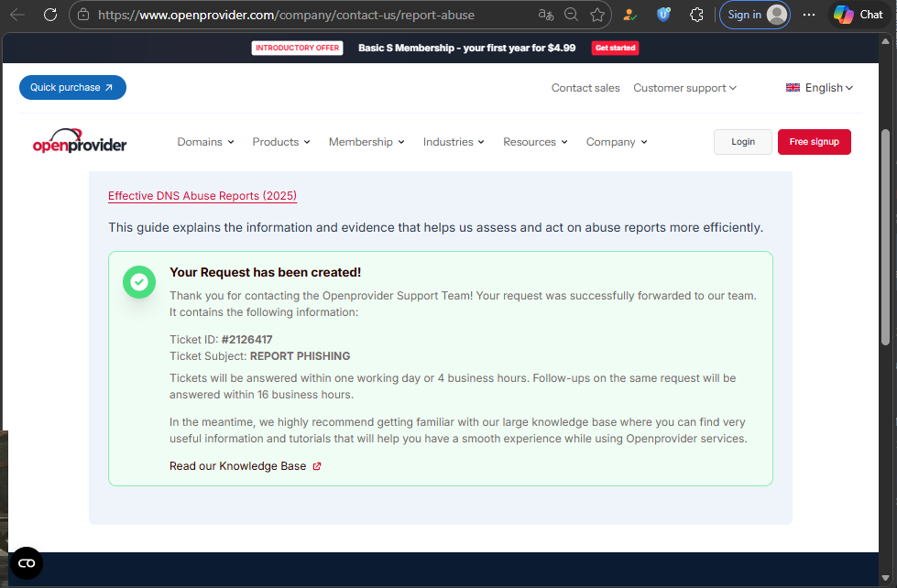View site info lock icon
Screen dimensions: 897x588
[x=83, y=15]
